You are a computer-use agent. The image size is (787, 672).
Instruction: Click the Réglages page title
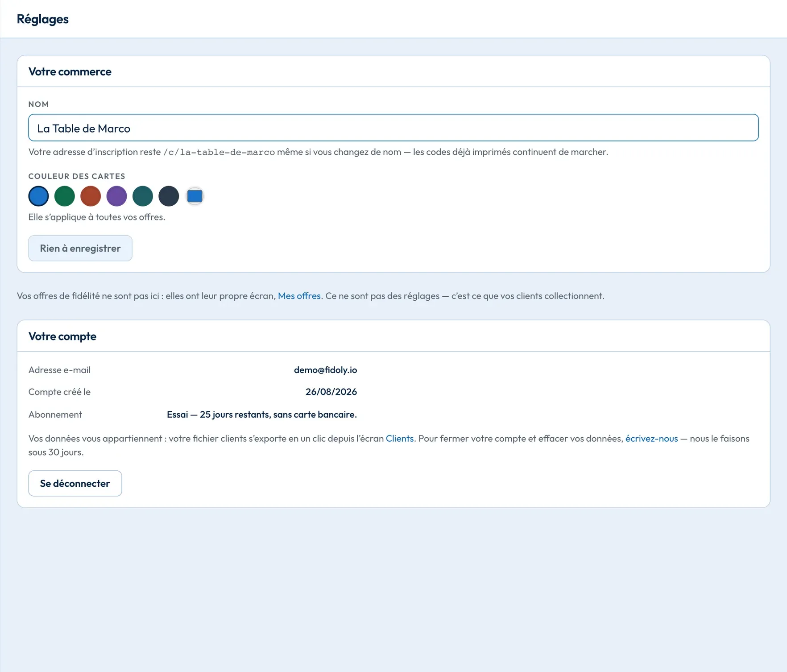pyautogui.click(x=43, y=19)
